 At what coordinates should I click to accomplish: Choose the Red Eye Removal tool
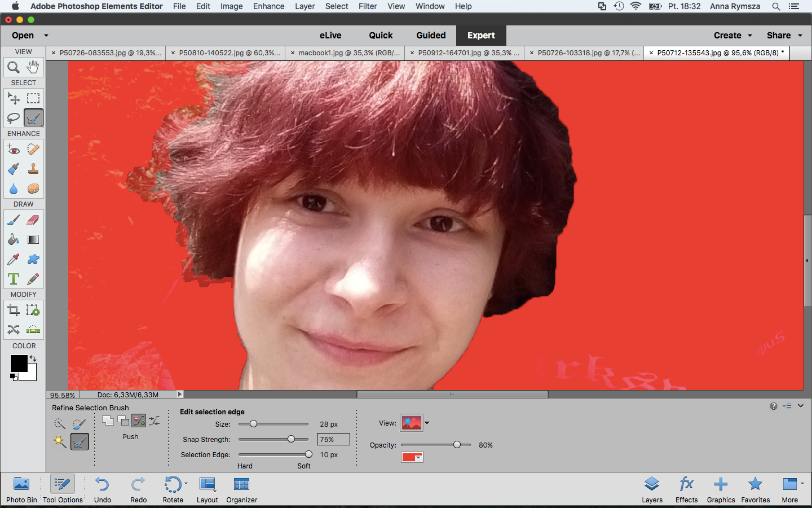[x=14, y=150]
